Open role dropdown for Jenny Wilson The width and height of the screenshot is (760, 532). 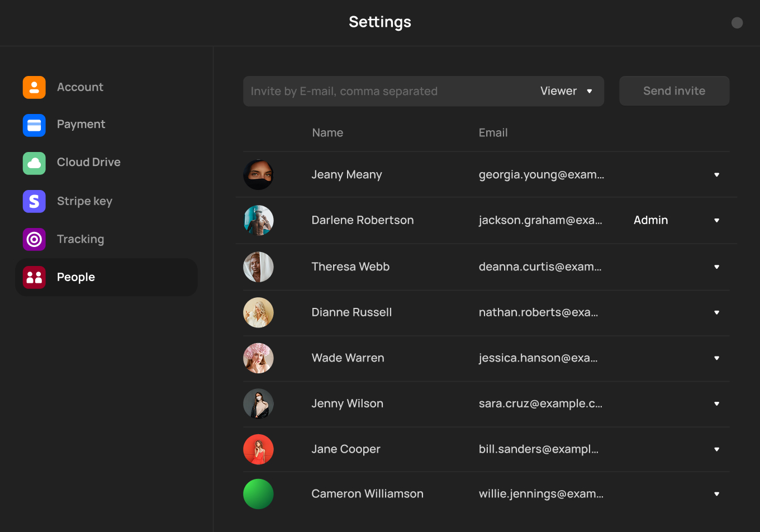click(716, 403)
